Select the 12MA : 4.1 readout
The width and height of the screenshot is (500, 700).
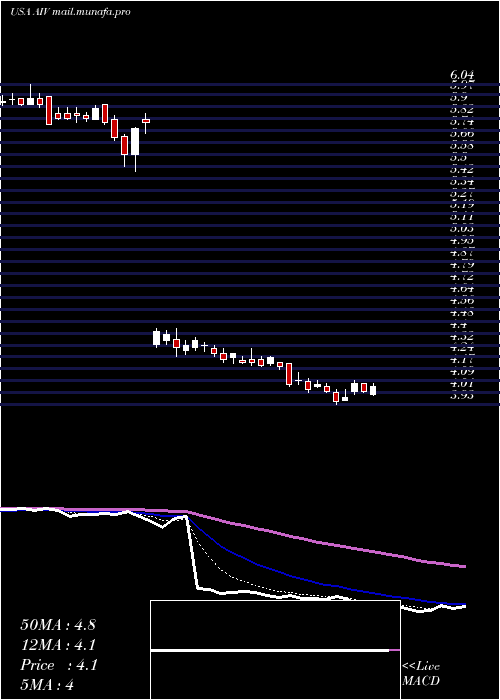pos(58,645)
